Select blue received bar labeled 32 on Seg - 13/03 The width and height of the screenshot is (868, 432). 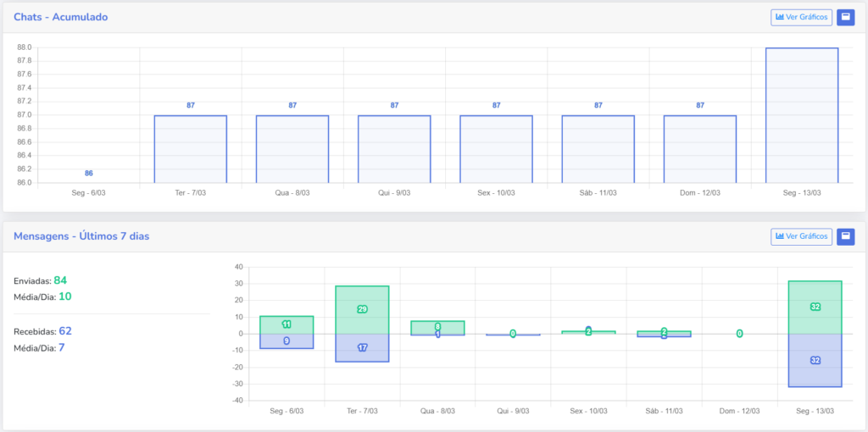(815, 360)
